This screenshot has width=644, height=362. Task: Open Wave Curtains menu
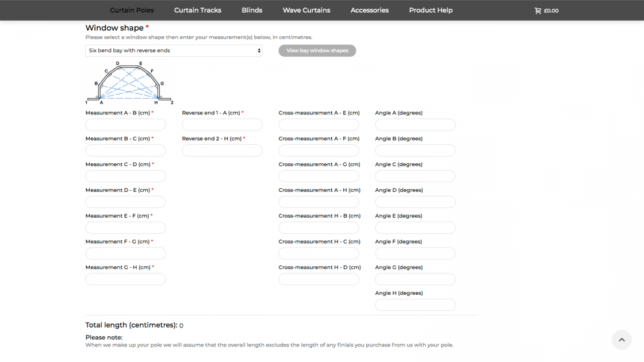click(306, 10)
